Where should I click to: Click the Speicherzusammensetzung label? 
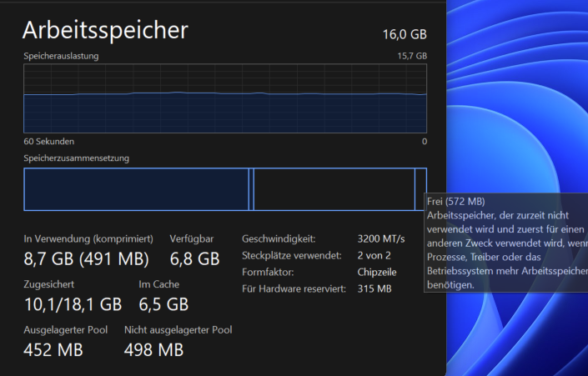click(76, 158)
